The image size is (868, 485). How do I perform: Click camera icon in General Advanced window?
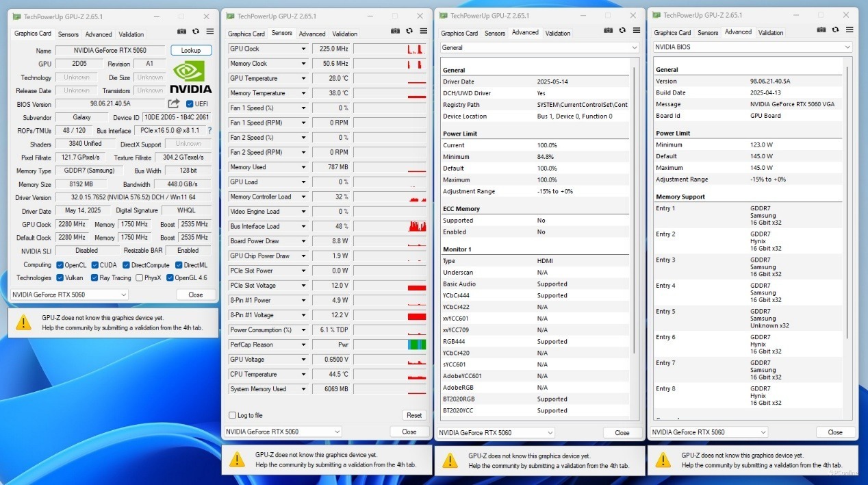point(609,31)
